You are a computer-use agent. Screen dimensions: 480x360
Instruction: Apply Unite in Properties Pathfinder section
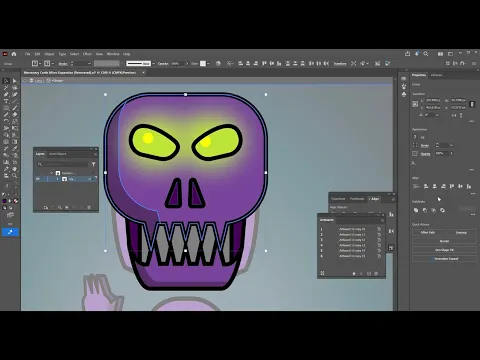coord(416,210)
